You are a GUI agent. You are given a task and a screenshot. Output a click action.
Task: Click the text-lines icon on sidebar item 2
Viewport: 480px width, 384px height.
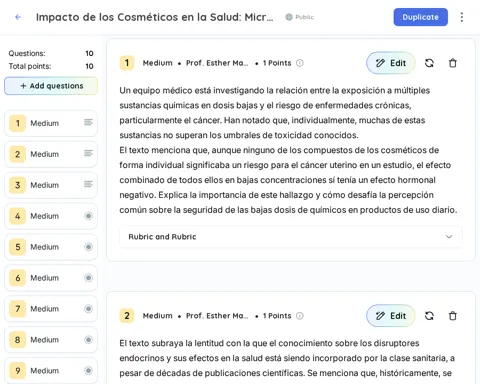click(x=88, y=153)
